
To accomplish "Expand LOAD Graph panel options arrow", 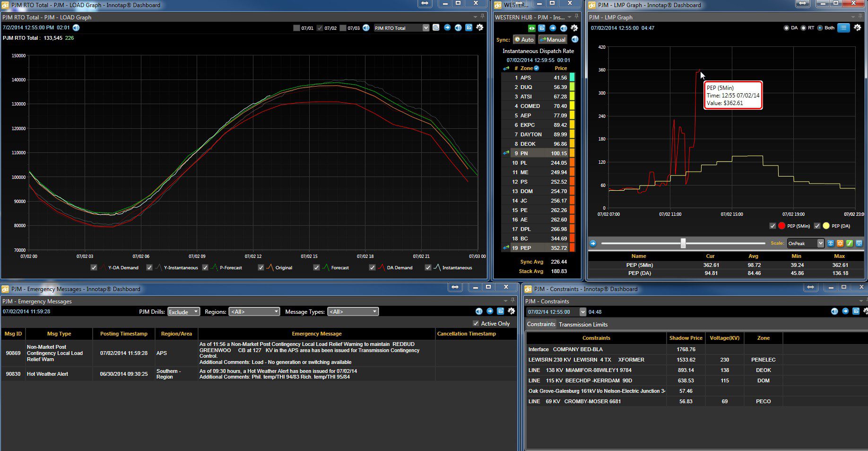I will [x=475, y=17].
